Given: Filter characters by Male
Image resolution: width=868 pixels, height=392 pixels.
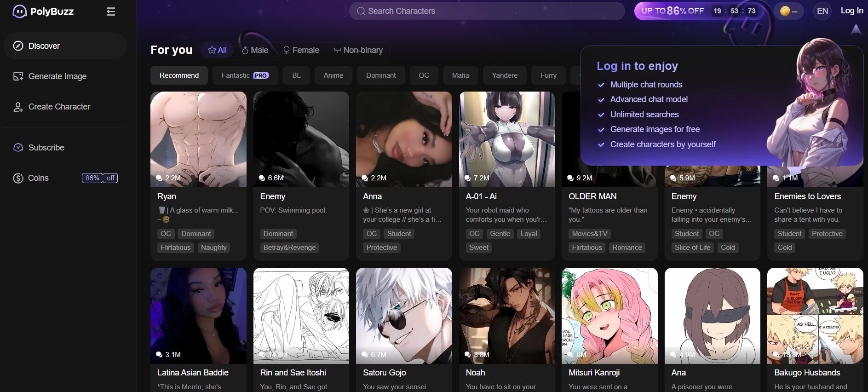Looking at the screenshot, I should (255, 50).
